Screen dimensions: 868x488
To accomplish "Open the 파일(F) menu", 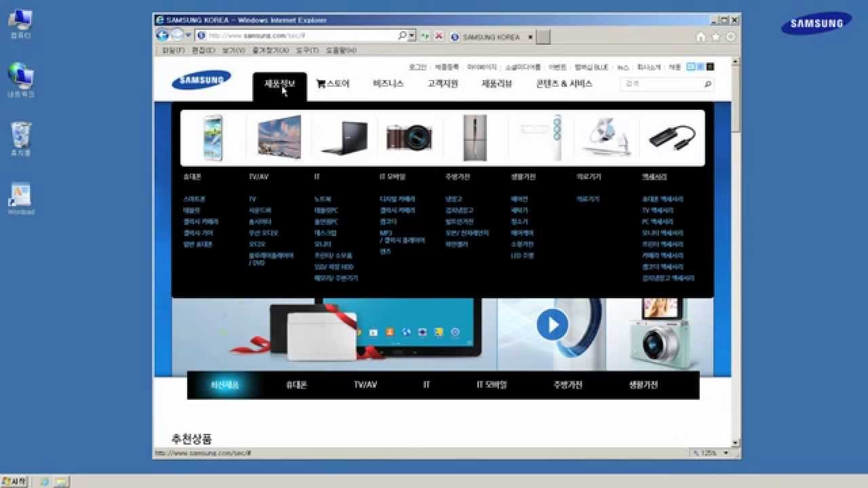I will point(174,51).
